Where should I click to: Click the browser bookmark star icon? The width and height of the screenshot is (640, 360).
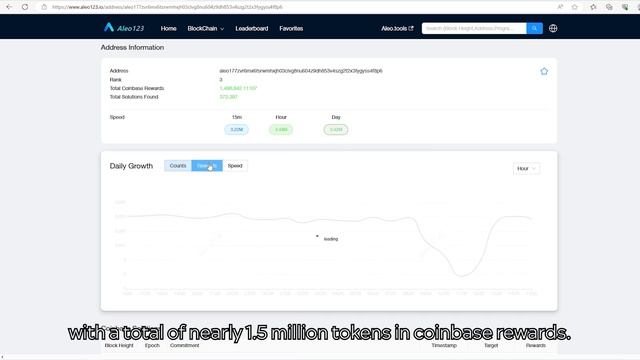(574, 7)
